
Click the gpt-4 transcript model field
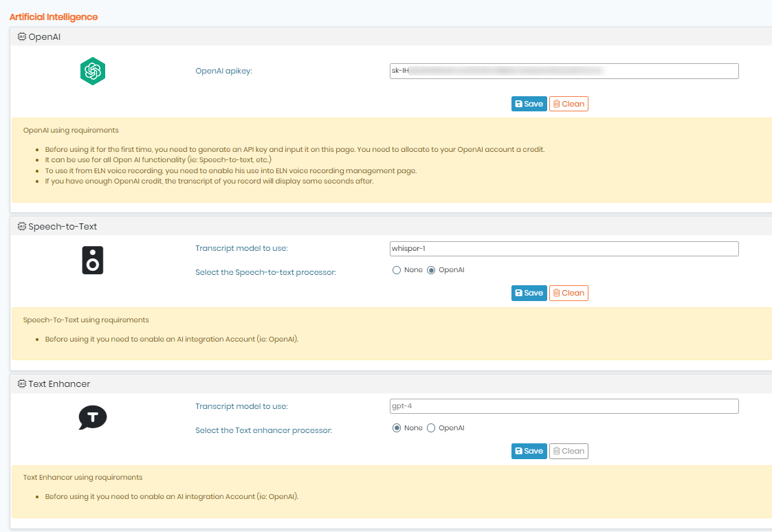pyautogui.click(x=564, y=406)
